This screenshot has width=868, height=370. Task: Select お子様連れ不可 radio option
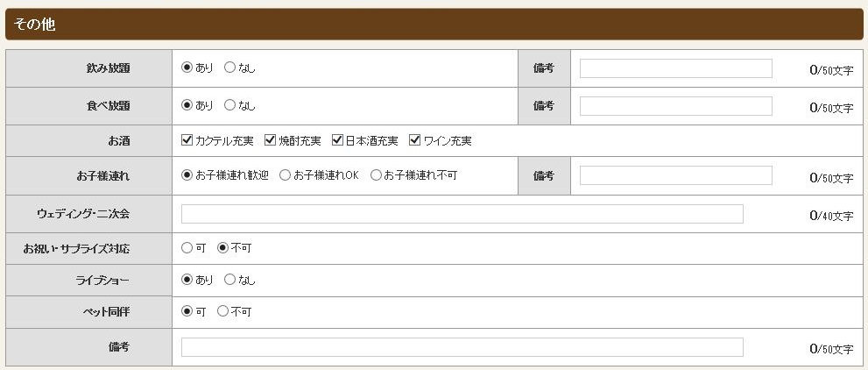pyautogui.click(x=377, y=175)
